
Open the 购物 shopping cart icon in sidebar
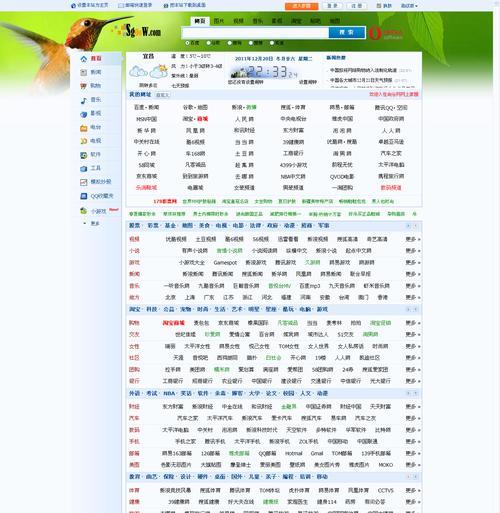(x=84, y=86)
